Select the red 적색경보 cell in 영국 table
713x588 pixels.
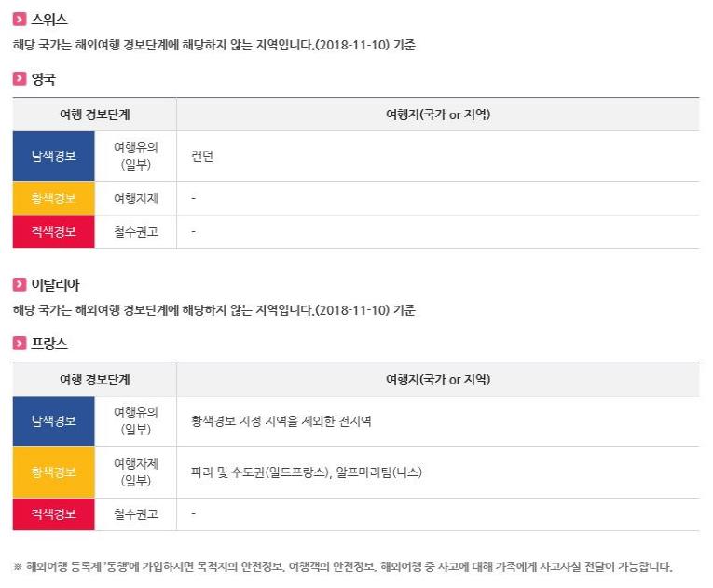click(53, 232)
